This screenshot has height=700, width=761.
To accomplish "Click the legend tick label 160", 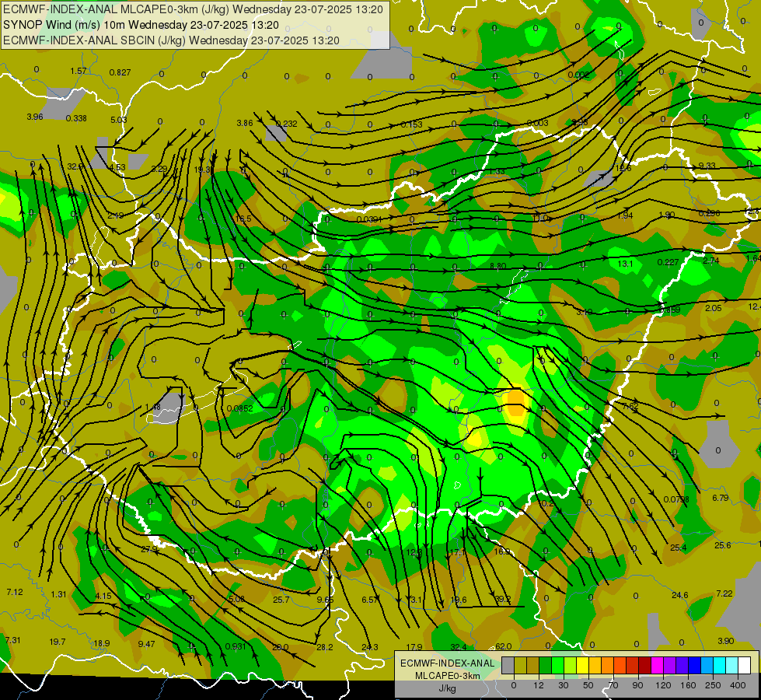I will point(688,685).
